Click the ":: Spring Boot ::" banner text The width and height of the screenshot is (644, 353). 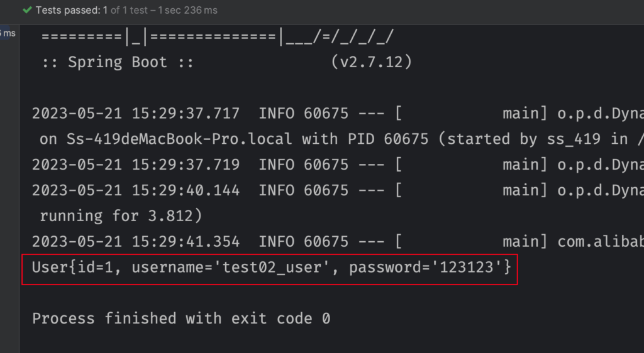click(x=118, y=62)
